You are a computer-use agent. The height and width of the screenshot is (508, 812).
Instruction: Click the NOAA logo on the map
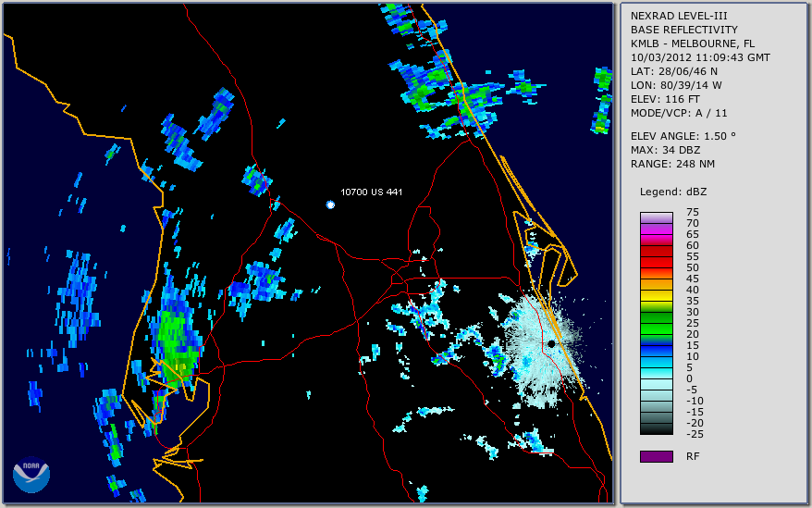pyautogui.click(x=31, y=475)
